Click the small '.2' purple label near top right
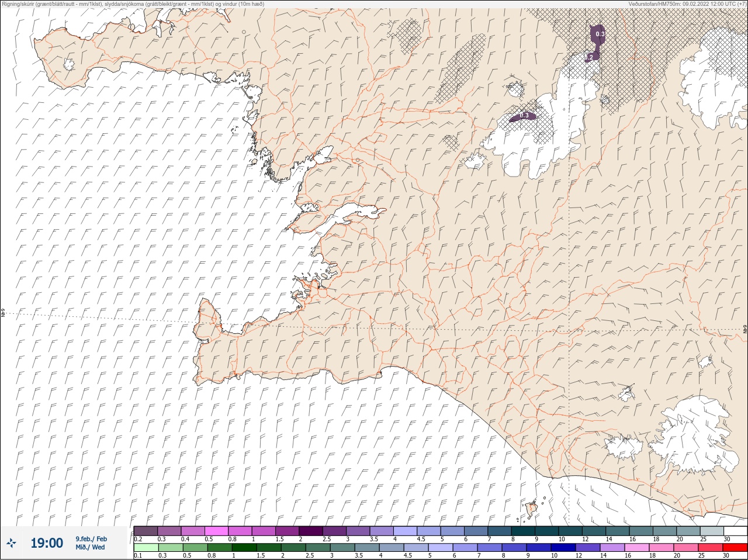 point(590,57)
